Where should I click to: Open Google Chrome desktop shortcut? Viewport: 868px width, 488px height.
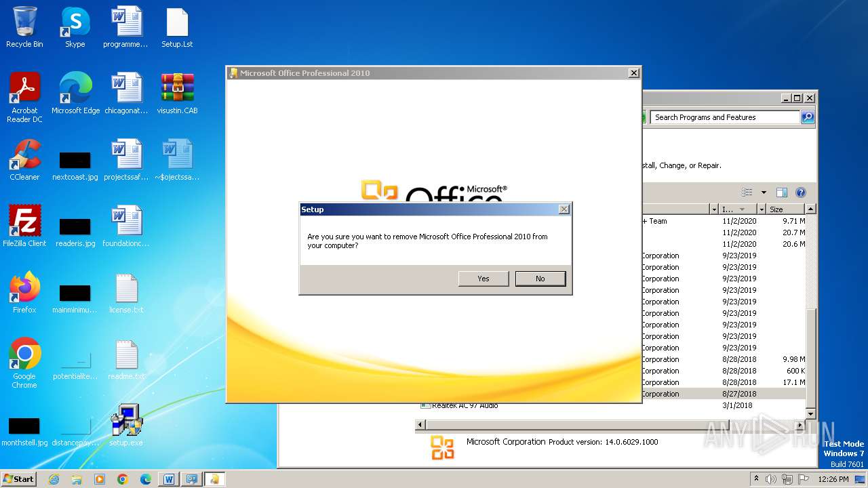pyautogui.click(x=24, y=363)
